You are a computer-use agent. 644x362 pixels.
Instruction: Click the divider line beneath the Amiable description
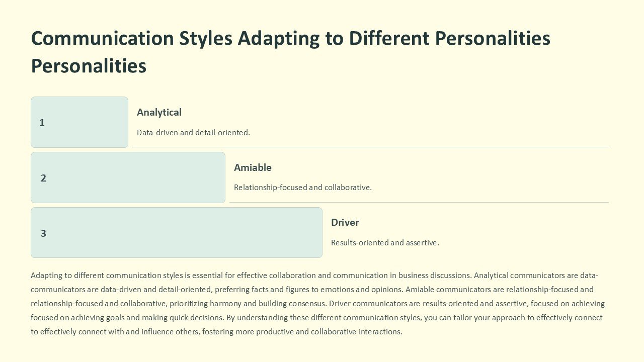click(x=419, y=203)
